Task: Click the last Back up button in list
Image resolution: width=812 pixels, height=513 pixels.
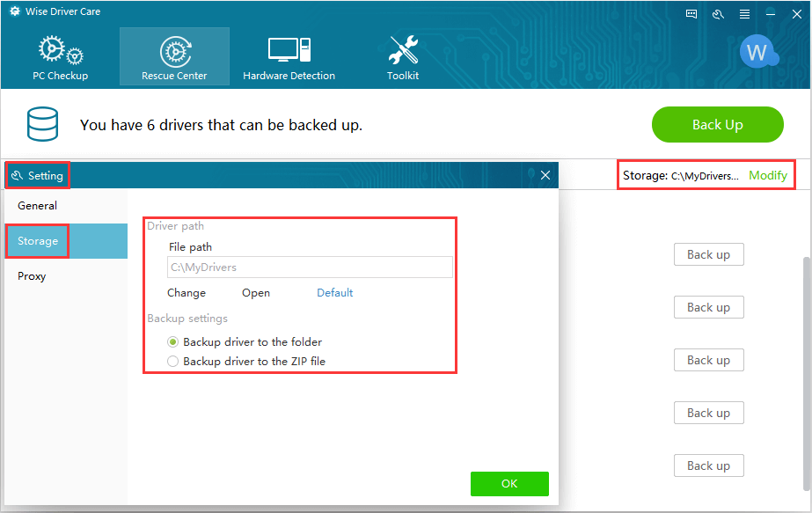Action: click(708, 465)
